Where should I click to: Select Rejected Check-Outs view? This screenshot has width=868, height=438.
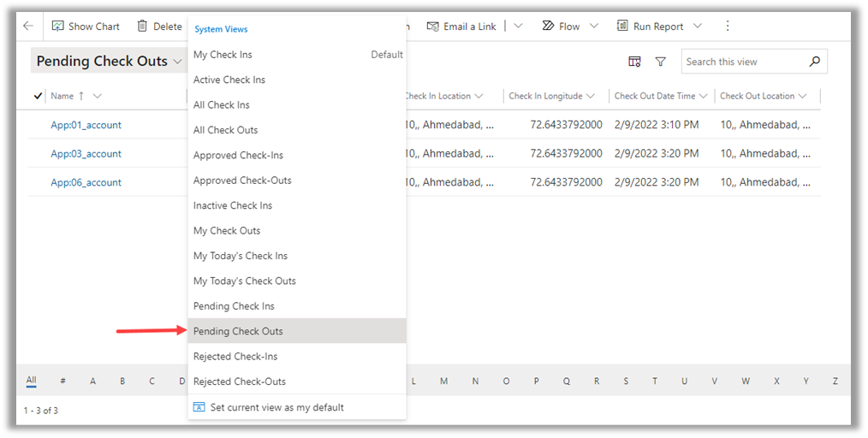click(x=240, y=382)
